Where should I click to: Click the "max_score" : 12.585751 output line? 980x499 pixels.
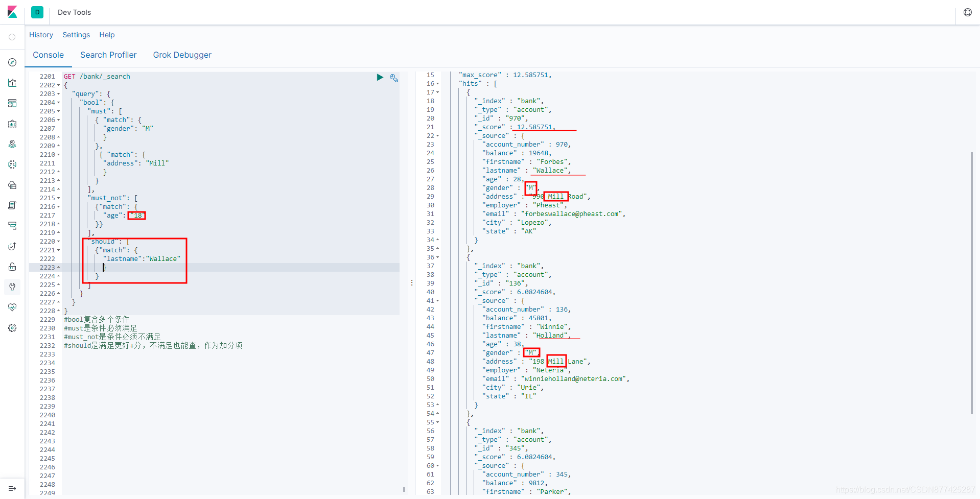(x=505, y=75)
